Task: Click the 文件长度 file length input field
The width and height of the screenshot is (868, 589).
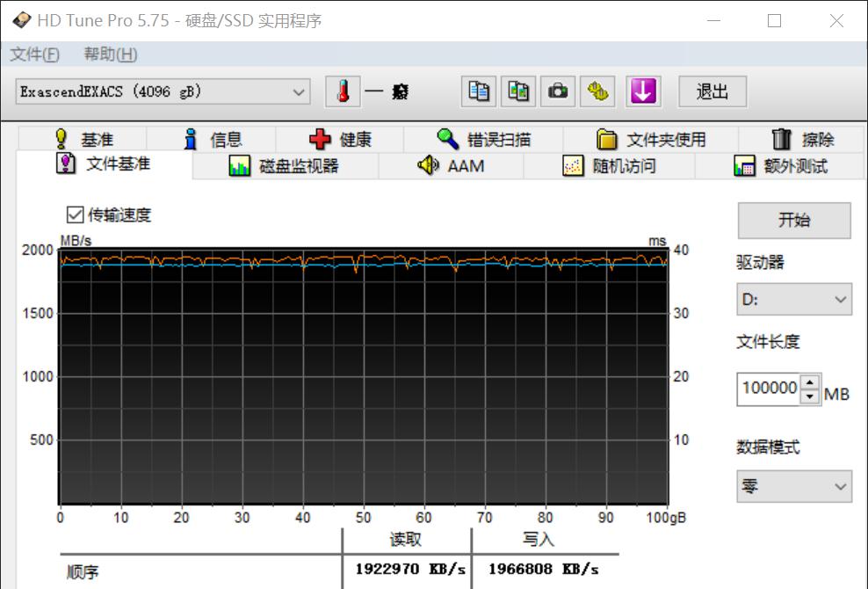Action: coord(769,388)
